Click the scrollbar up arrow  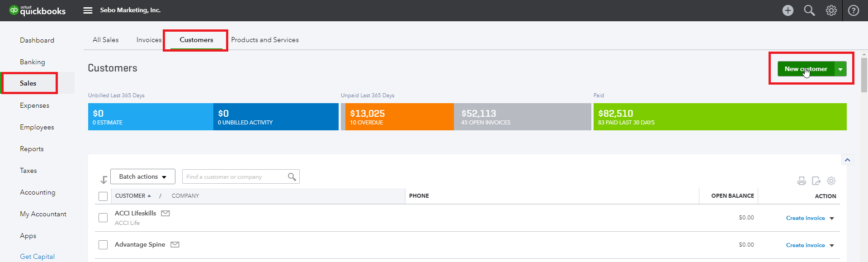(864, 55)
